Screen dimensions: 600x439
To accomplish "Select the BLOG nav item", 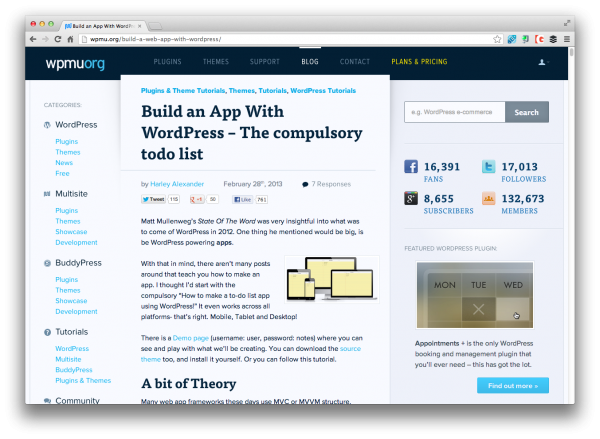I will pyautogui.click(x=310, y=62).
